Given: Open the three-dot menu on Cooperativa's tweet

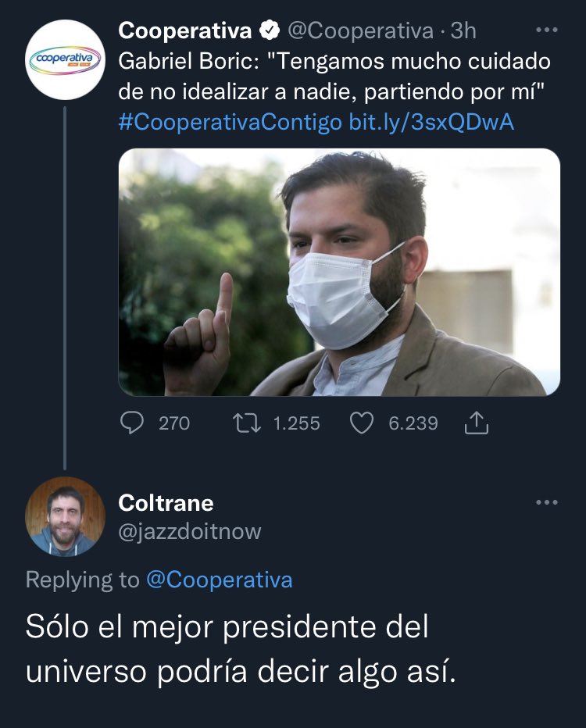Looking at the screenshot, I should [x=546, y=30].
